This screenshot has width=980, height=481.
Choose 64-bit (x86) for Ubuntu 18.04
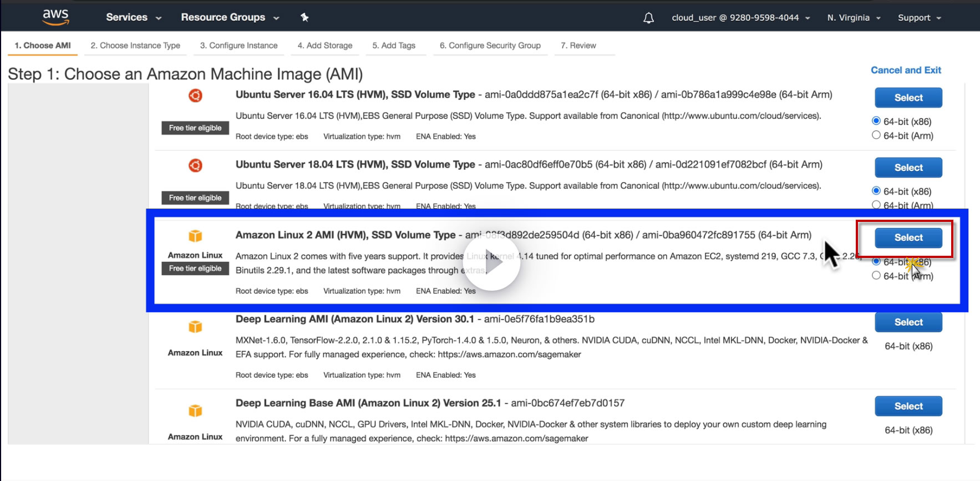(x=876, y=191)
